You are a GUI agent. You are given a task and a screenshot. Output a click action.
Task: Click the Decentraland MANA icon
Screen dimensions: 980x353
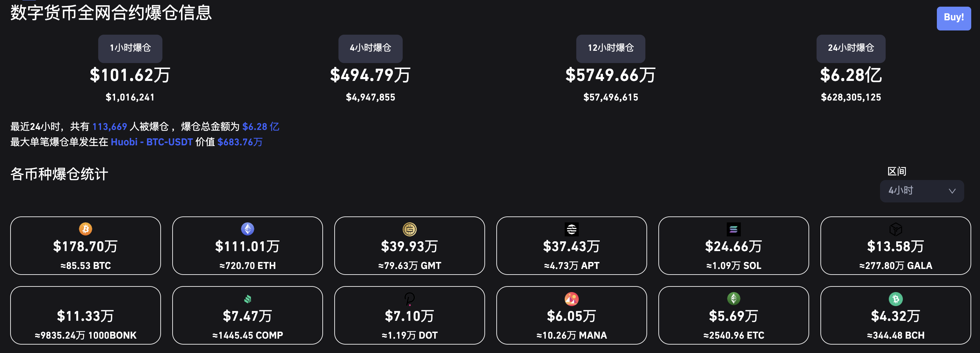(x=571, y=299)
